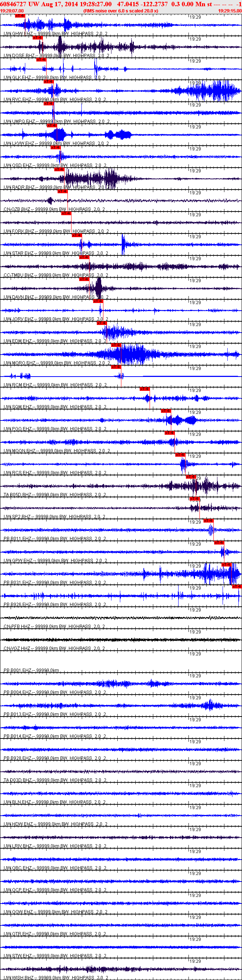Select the UW LKVW EHZ station label
Screen dimensions: 242x980
[x=56, y=143]
